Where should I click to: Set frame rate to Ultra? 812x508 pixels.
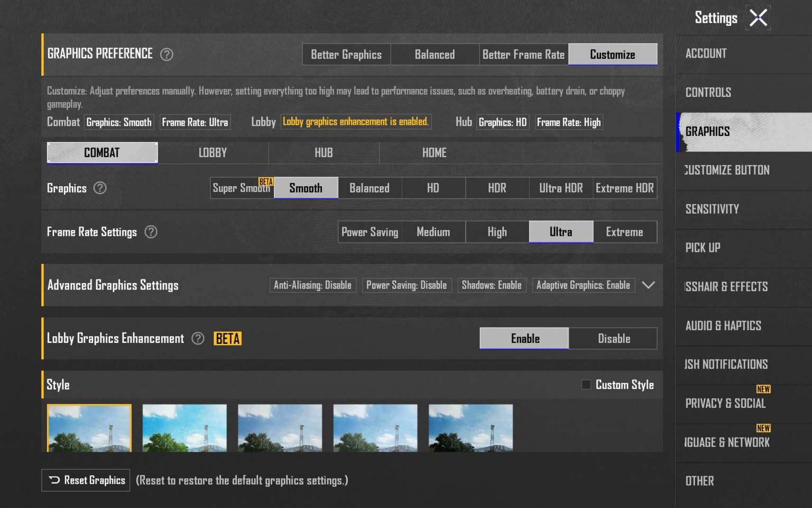pyautogui.click(x=561, y=232)
